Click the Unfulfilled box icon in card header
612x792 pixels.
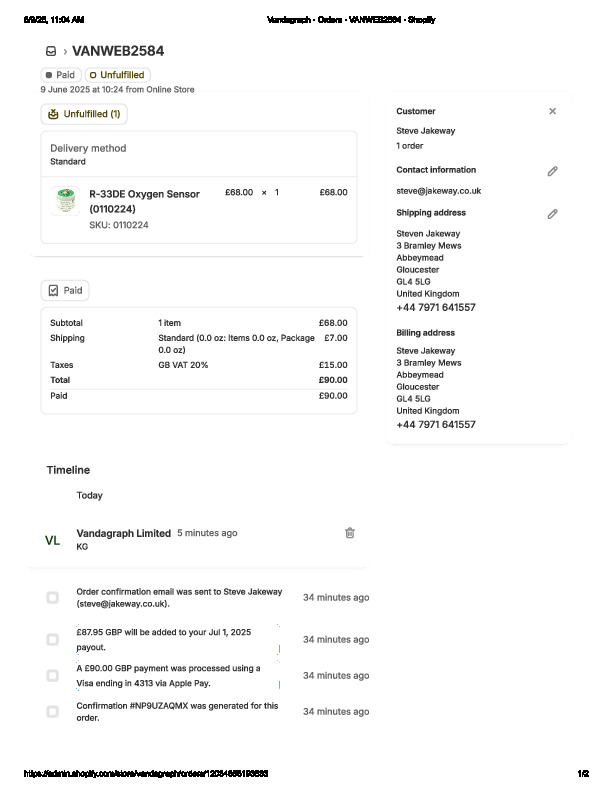click(x=53, y=115)
